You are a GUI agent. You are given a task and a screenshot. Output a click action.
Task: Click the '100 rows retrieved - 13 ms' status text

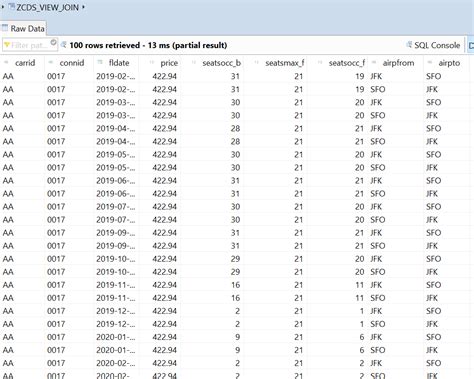coord(148,45)
